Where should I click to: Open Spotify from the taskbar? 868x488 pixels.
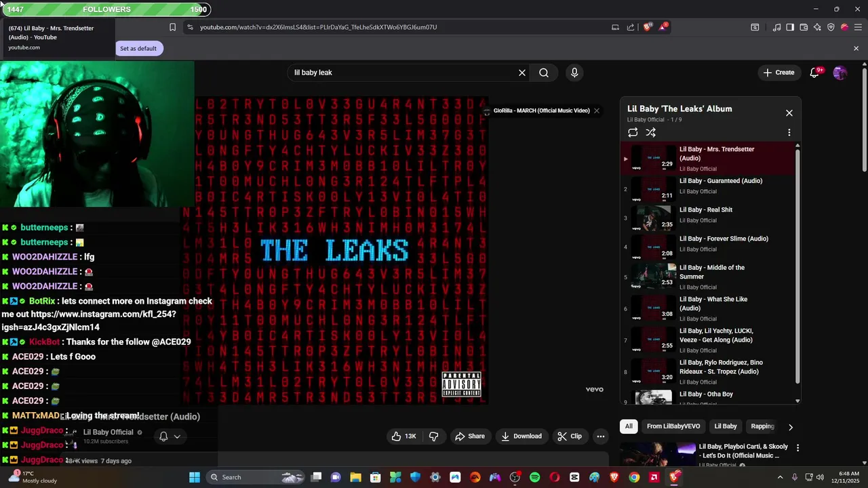point(534,477)
